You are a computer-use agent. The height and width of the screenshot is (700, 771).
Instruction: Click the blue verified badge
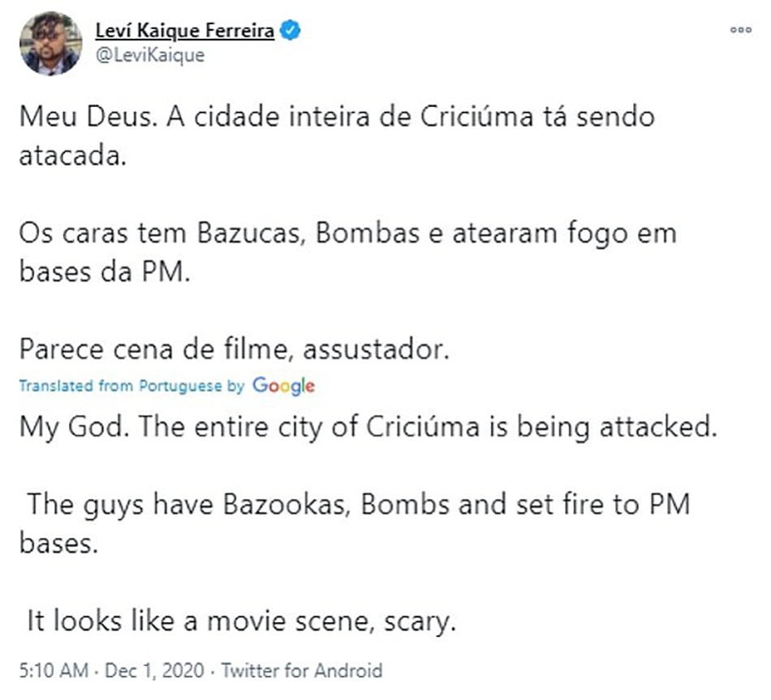coord(291,31)
